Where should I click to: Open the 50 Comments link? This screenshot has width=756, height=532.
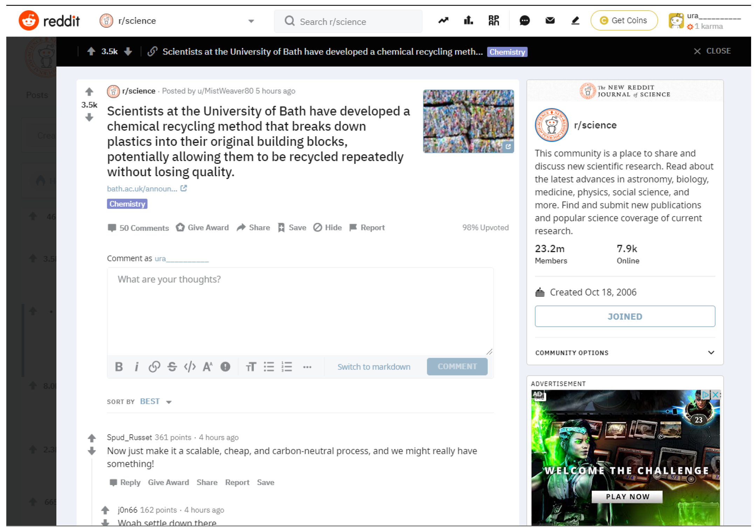[138, 228]
